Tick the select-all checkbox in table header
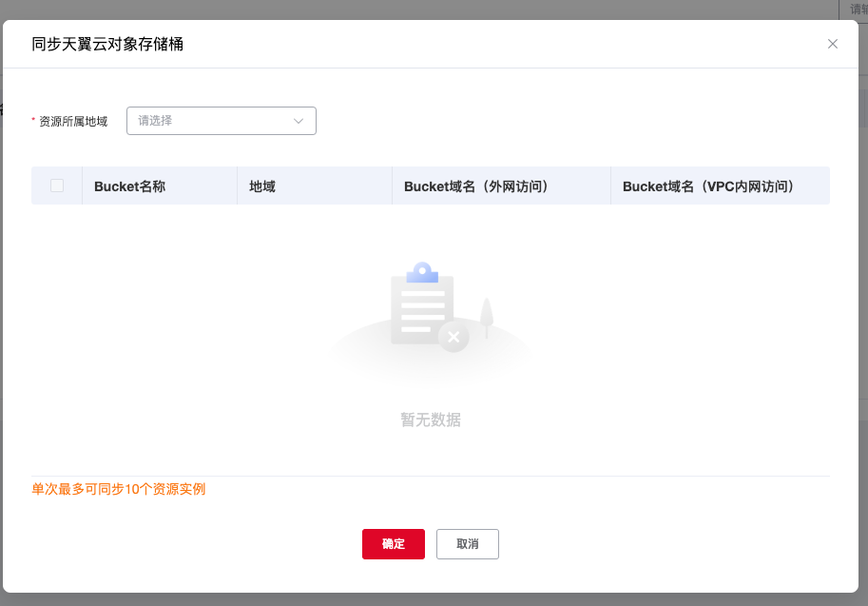Viewport: 868px width, 606px height. click(57, 186)
